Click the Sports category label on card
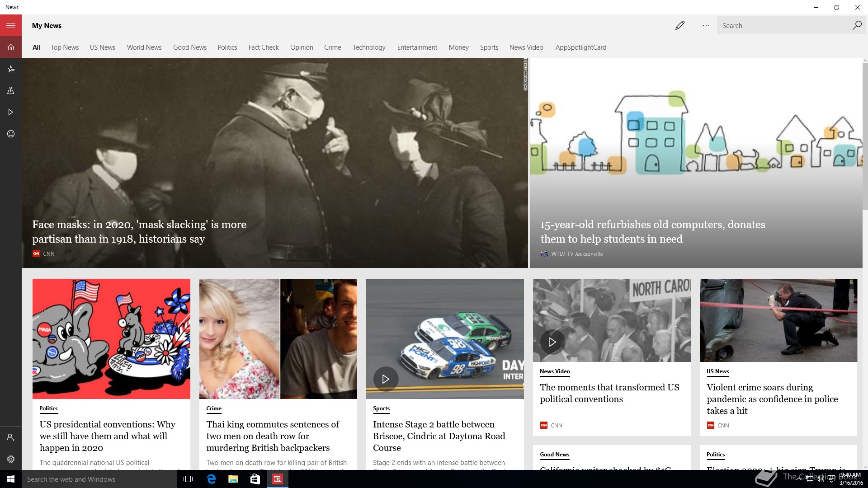 (x=381, y=408)
